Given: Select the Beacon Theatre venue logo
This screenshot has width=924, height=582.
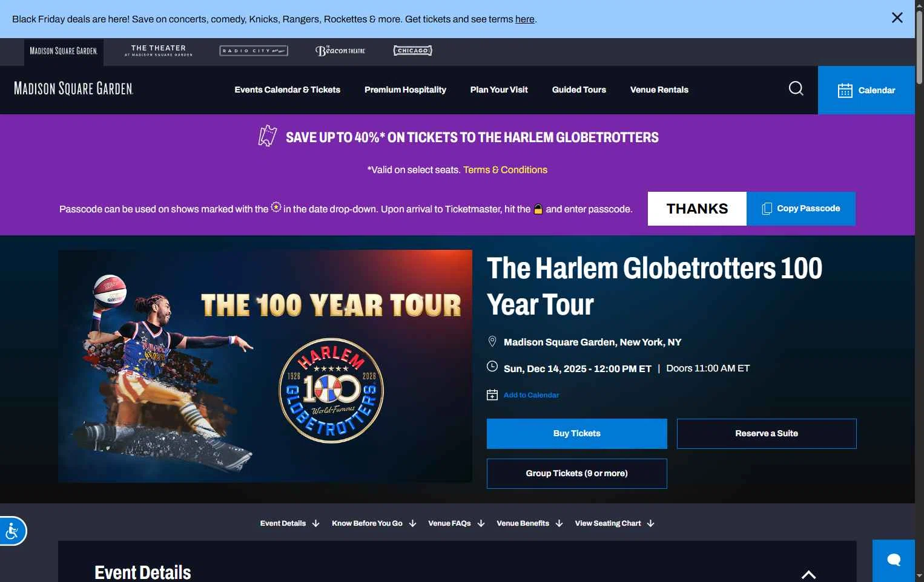Looking at the screenshot, I should coord(340,51).
